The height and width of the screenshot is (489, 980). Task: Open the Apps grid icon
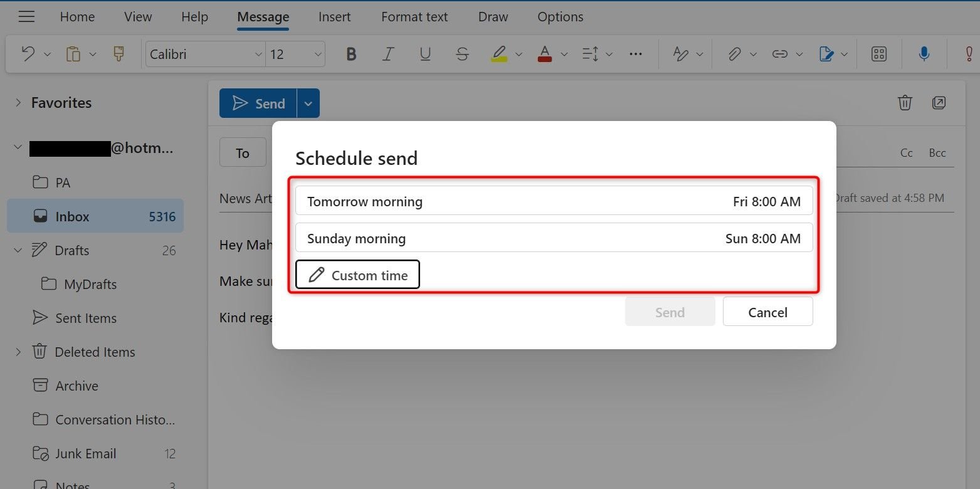(x=879, y=55)
